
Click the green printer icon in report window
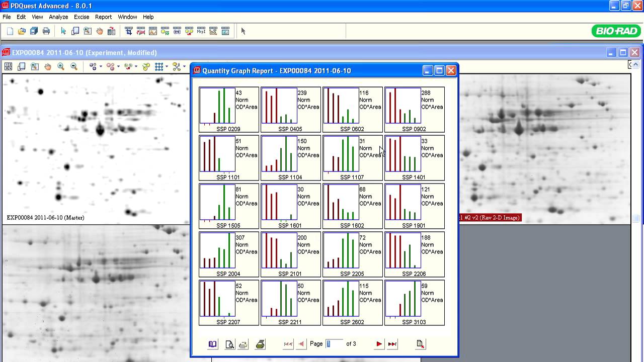[260, 344]
